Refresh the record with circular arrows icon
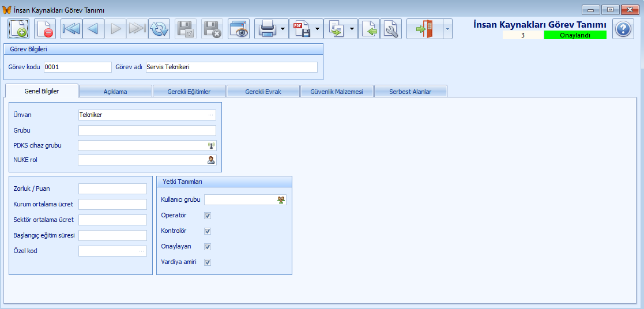This screenshot has width=644, height=309. pyautogui.click(x=159, y=29)
